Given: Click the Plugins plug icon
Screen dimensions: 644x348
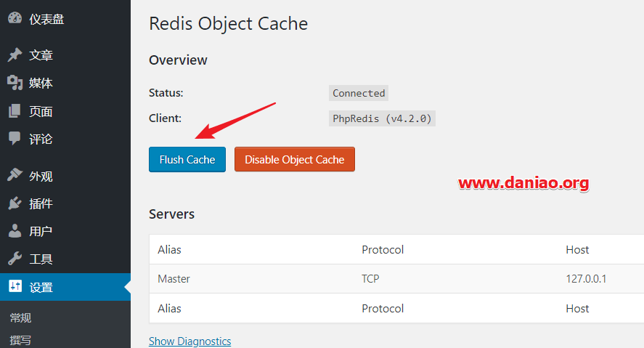Looking at the screenshot, I should (15, 203).
